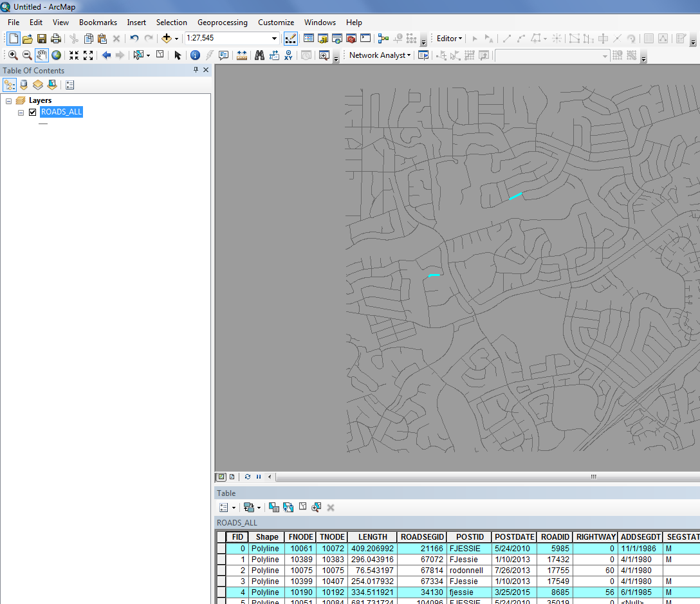Image resolution: width=700 pixels, height=604 pixels.
Task: Click the Network Analyst dropdown button
Action: 380,55
